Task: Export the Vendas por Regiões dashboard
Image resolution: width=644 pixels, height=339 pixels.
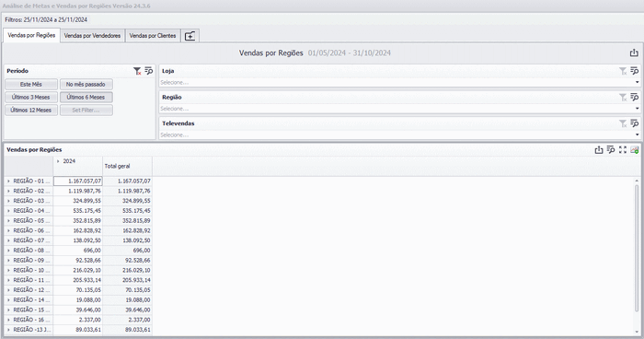Action: (x=634, y=53)
